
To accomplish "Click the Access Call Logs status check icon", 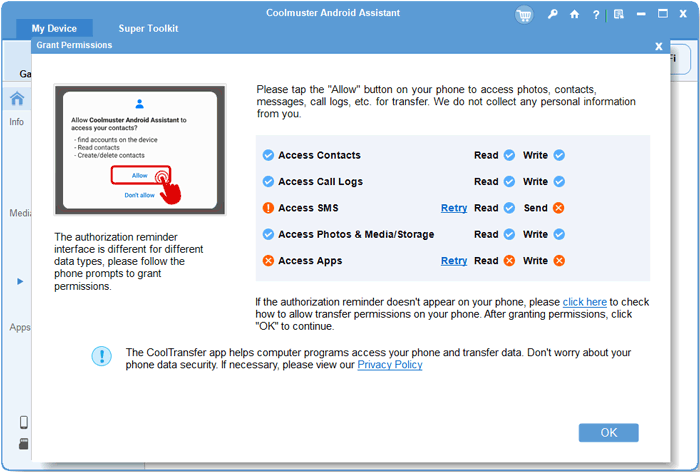I will tap(268, 182).
